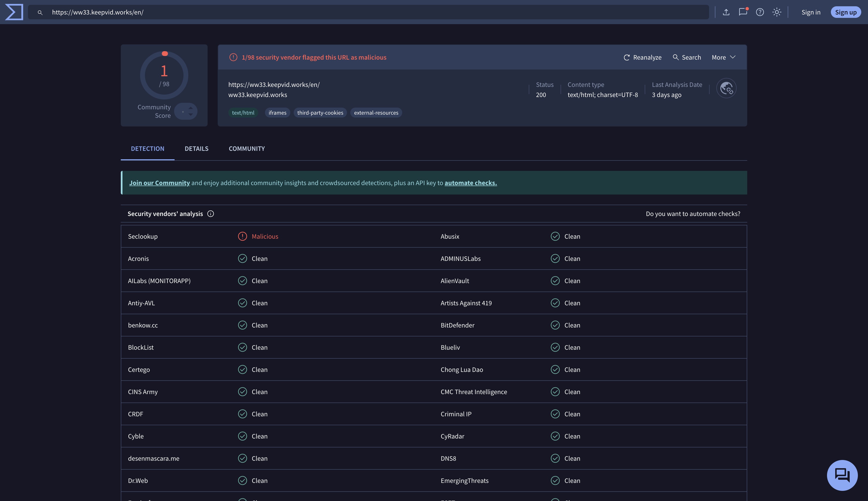Image resolution: width=868 pixels, height=501 pixels.
Task: Click the clean checkmark icon for CINS Army
Action: tap(242, 392)
